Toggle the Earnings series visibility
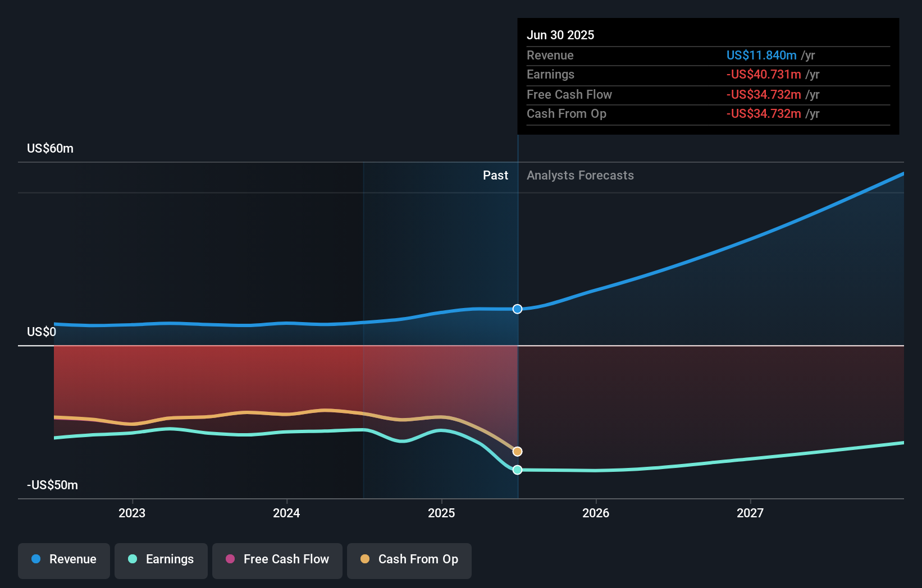The width and height of the screenshot is (922, 588). click(161, 559)
